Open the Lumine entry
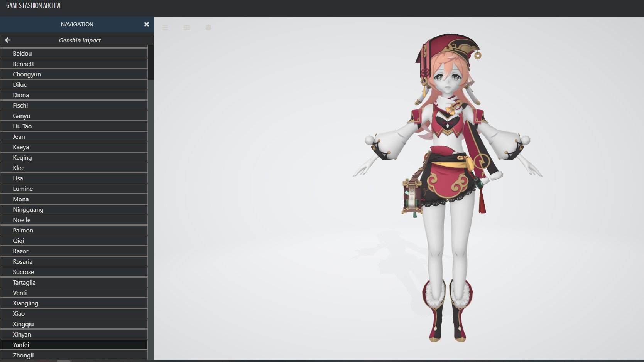The image size is (644, 362). coord(74,189)
